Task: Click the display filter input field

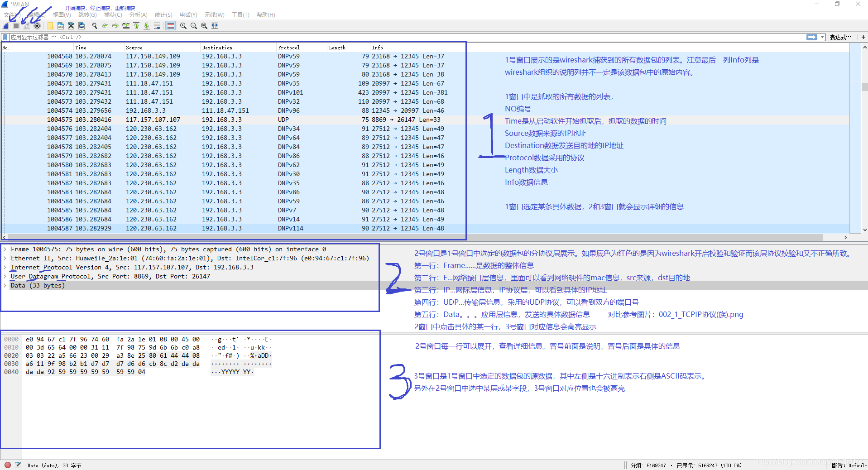Action: coord(408,37)
